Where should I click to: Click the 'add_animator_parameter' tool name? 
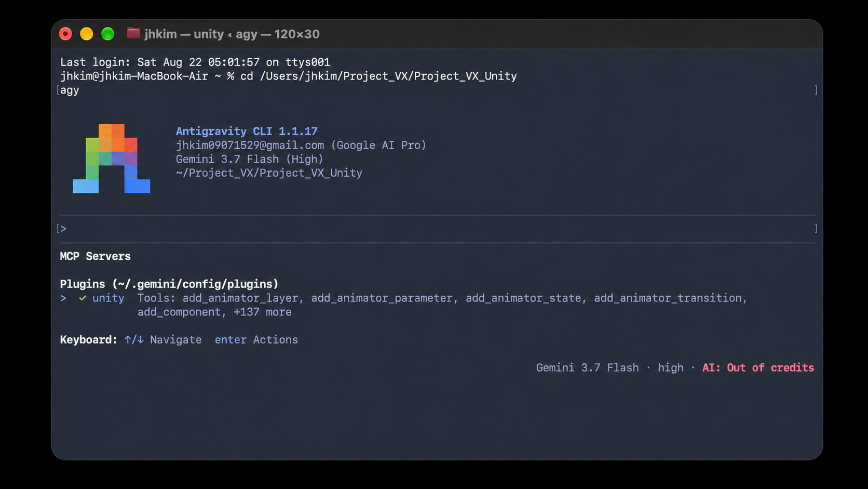(382, 298)
